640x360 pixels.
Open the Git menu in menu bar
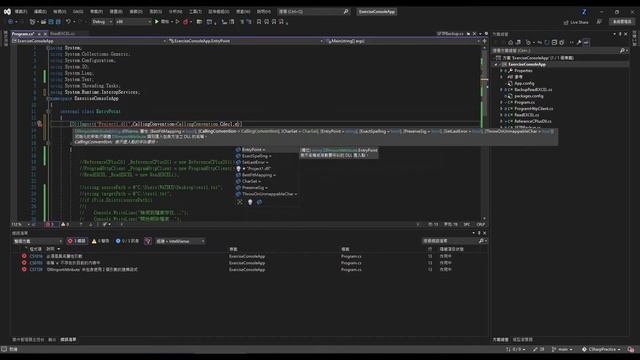(78, 11)
